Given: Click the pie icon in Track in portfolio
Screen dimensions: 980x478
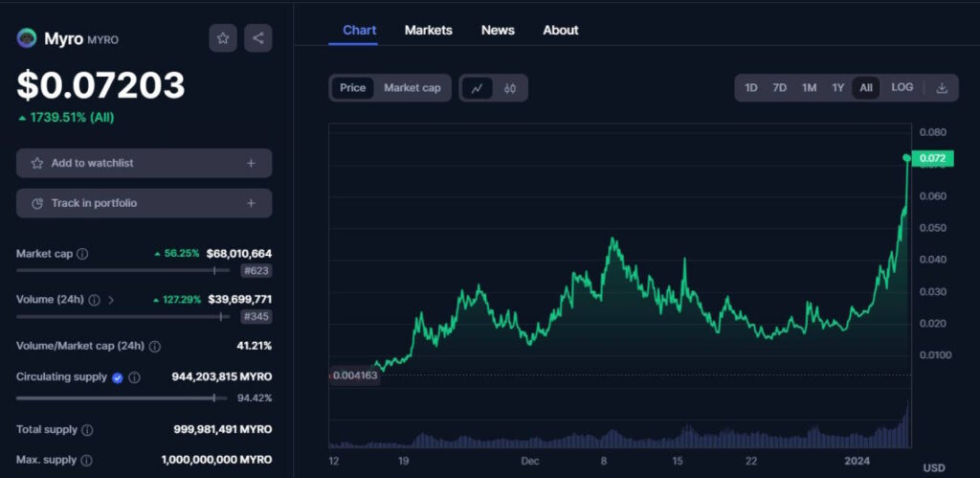Looking at the screenshot, I should pos(37,203).
